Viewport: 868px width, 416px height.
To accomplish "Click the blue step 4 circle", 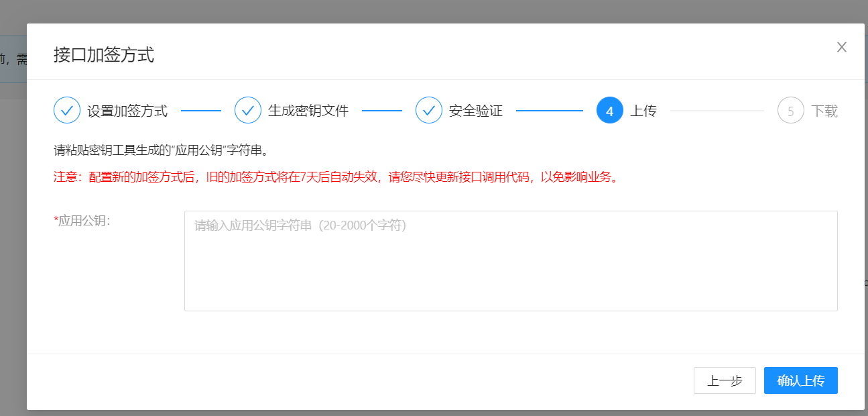I will tap(609, 111).
